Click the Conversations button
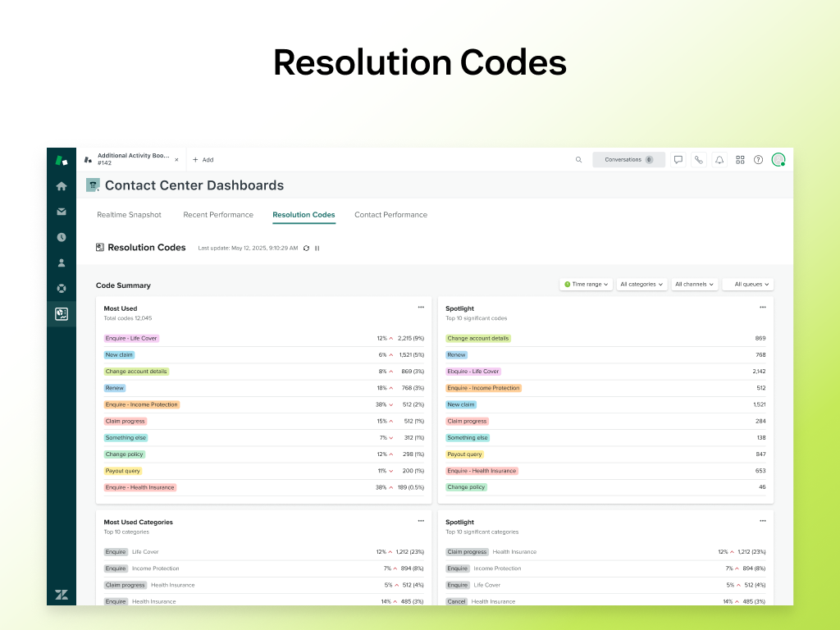Image resolution: width=840 pixels, height=630 pixels. pyautogui.click(x=628, y=160)
